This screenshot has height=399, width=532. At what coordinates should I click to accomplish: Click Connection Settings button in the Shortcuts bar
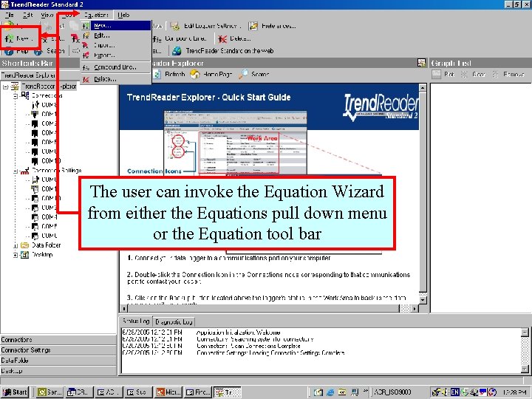pos(58,349)
